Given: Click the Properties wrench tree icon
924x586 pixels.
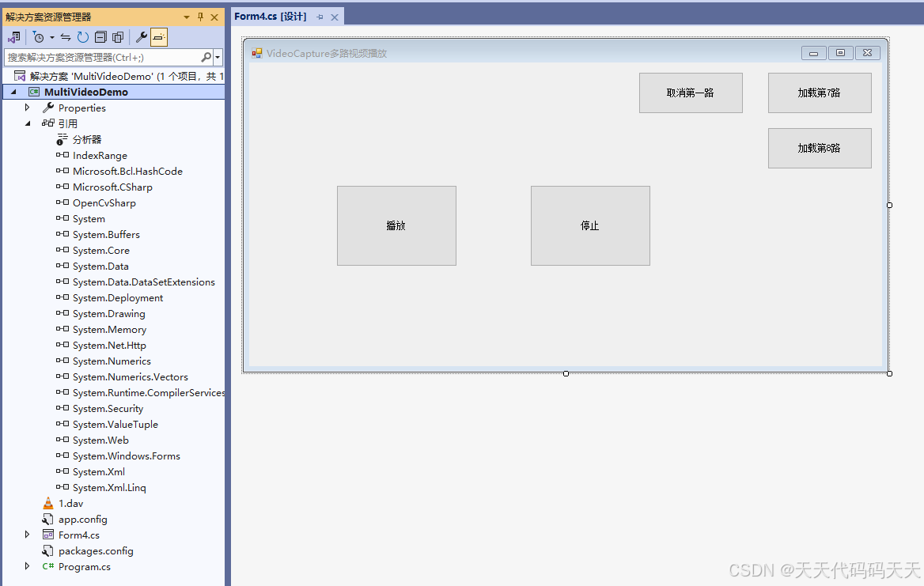Looking at the screenshot, I should pyautogui.click(x=48, y=108).
